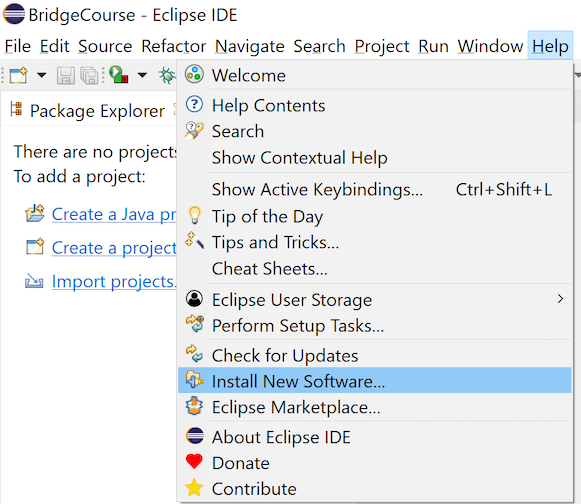Click the Run launch toolbar icon

119,74
